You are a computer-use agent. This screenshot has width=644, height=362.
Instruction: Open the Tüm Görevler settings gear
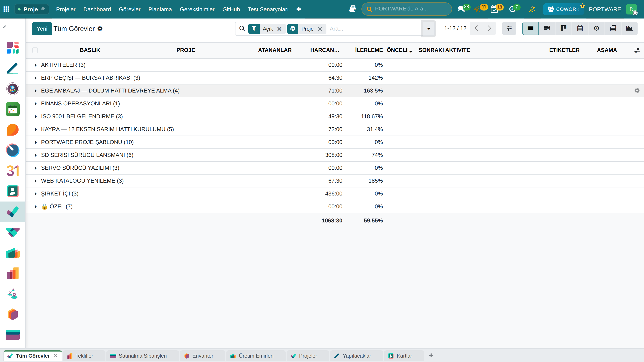pyautogui.click(x=100, y=29)
